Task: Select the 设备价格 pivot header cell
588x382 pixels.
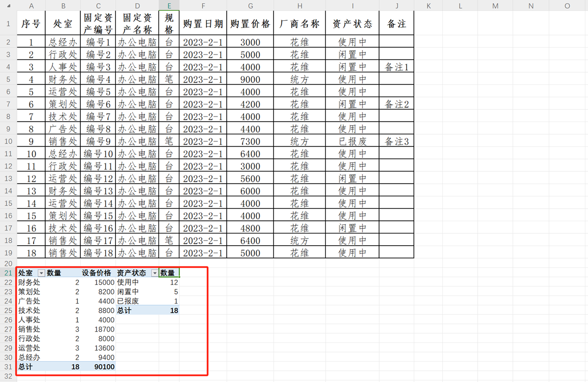Action: pos(98,273)
